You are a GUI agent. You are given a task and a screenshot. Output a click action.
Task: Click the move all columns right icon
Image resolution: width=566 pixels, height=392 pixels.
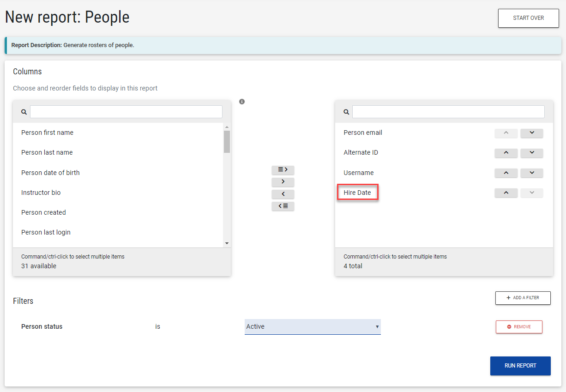[283, 170]
